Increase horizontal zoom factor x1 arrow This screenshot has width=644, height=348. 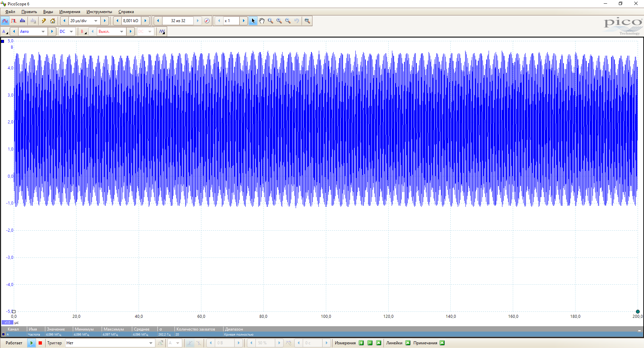click(244, 21)
